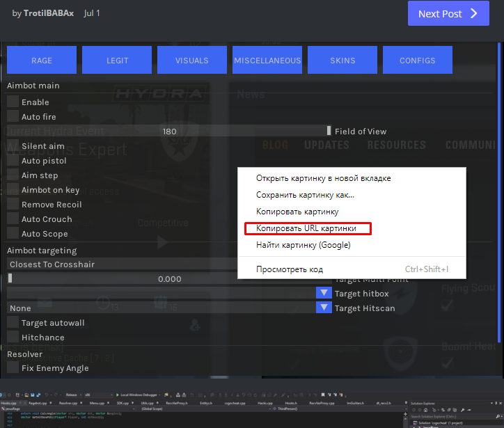This screenshot has height=428, width=504.
Task: Choose 'Открыть картинку в новой вкладке'
Action: pyautogui.click(x=352, y=178)
